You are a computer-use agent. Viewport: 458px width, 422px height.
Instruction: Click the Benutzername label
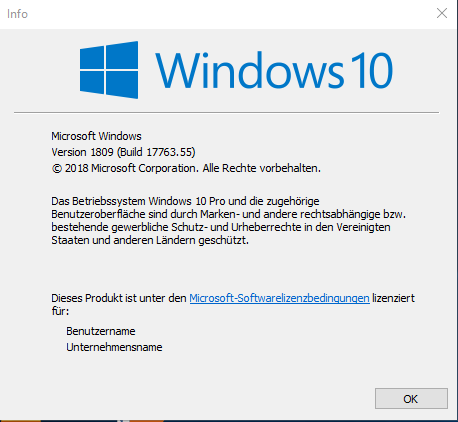pyautogui.click(x=101, y=331)
